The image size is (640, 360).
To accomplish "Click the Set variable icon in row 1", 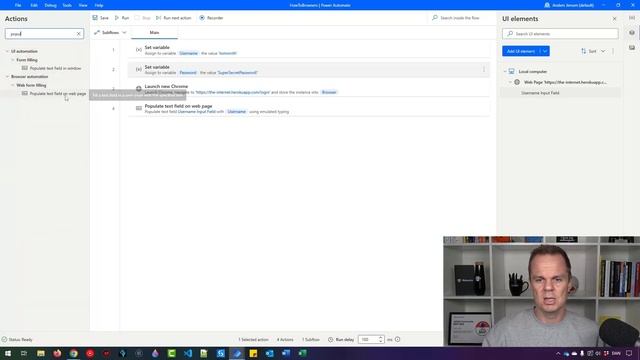I will coord(139,50).
